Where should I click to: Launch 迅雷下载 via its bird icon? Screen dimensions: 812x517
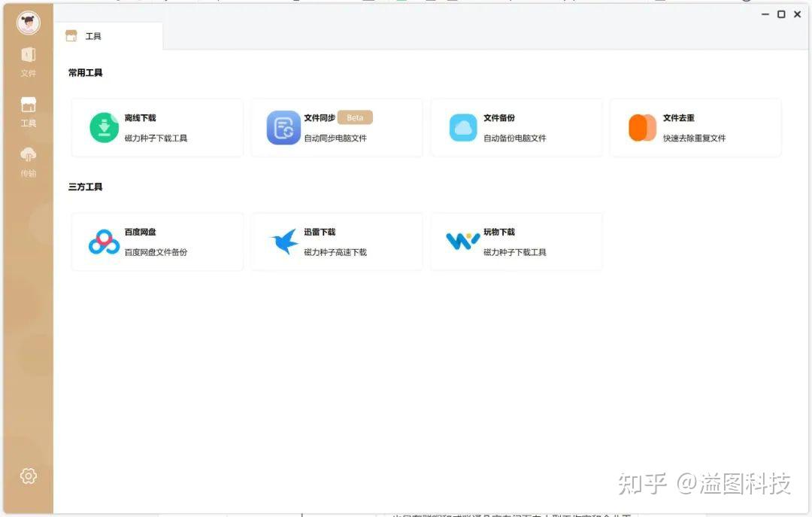pos(283,241)
